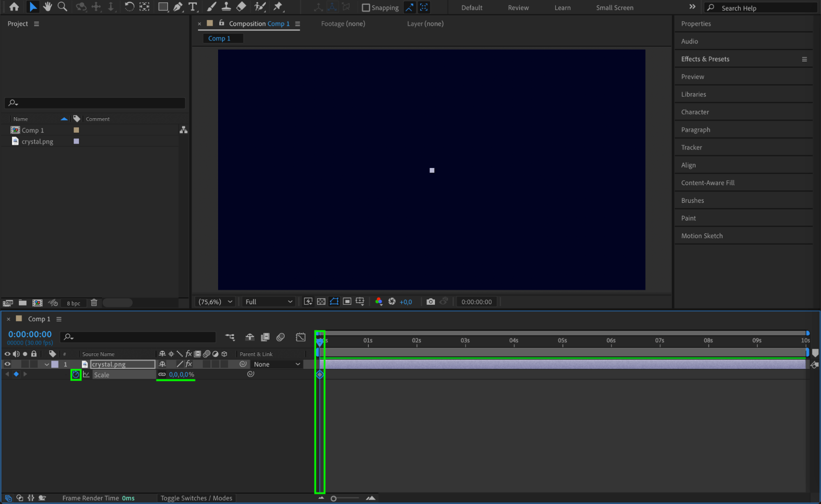Viewport: 821px width, 504px height.
Task: Open the Effects & Presets panel
Action: pyautogui.click(x=705, y=59)
